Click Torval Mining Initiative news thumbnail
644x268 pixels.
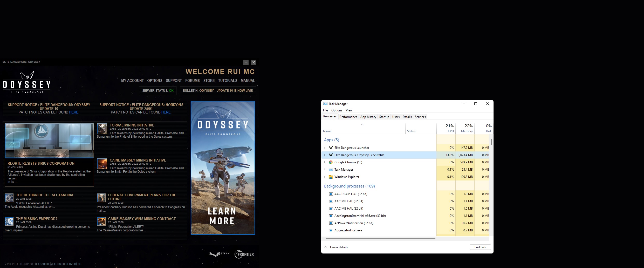[x=102, y=129]
